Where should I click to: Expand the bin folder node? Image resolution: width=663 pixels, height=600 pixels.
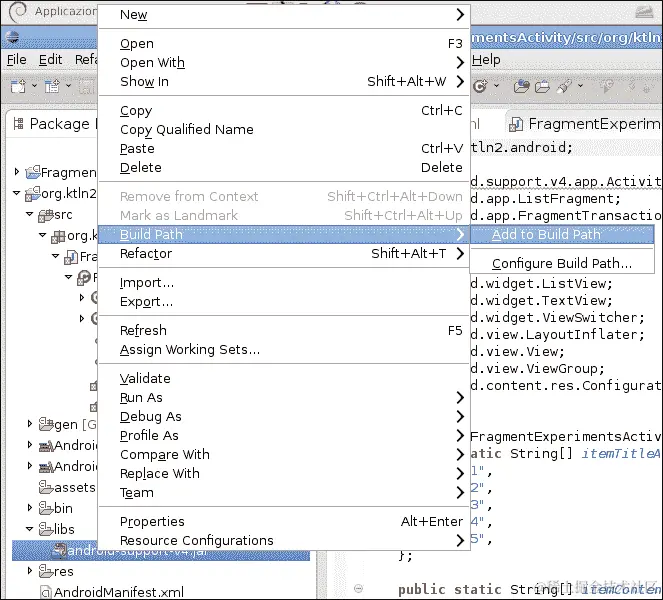[30, 507]
